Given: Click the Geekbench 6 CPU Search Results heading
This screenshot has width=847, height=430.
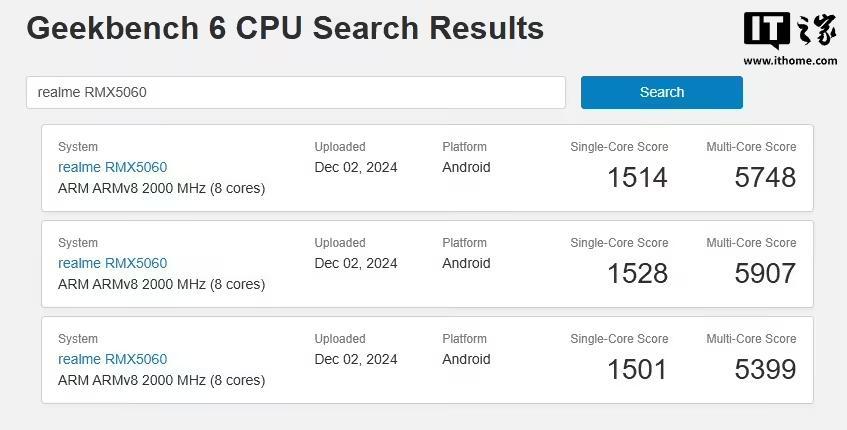Looking at the screenshot, I should tap(285, 28).
